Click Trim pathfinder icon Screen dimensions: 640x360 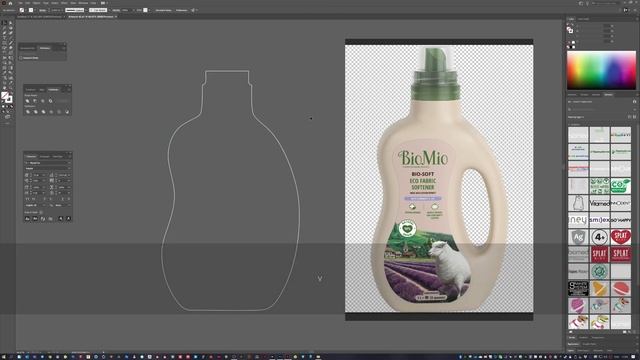pos(36,112)
